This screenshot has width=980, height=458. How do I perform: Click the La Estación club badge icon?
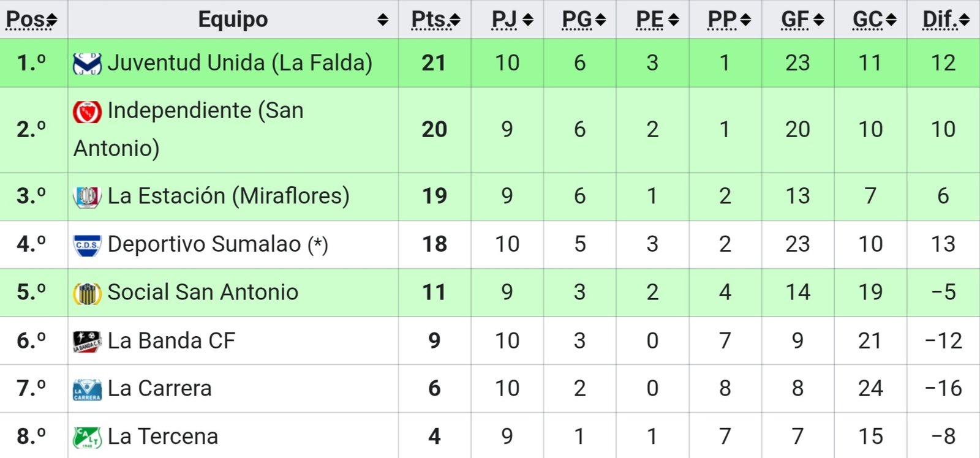point(87,197)
